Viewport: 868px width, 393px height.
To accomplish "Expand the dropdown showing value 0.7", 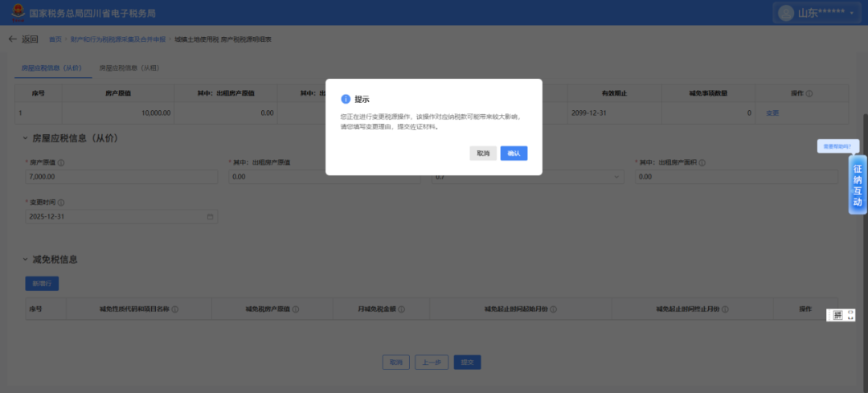I will [x=617, y=177].
